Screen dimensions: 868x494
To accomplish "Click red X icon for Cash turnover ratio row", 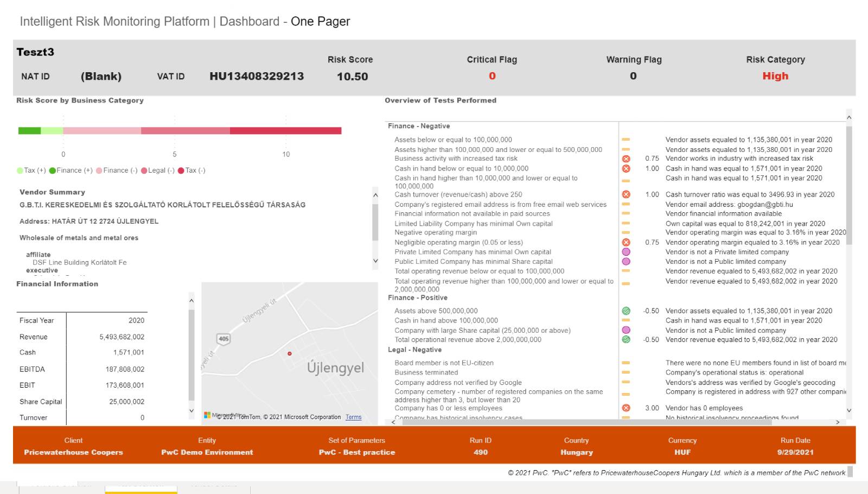I will pos(626,194).
